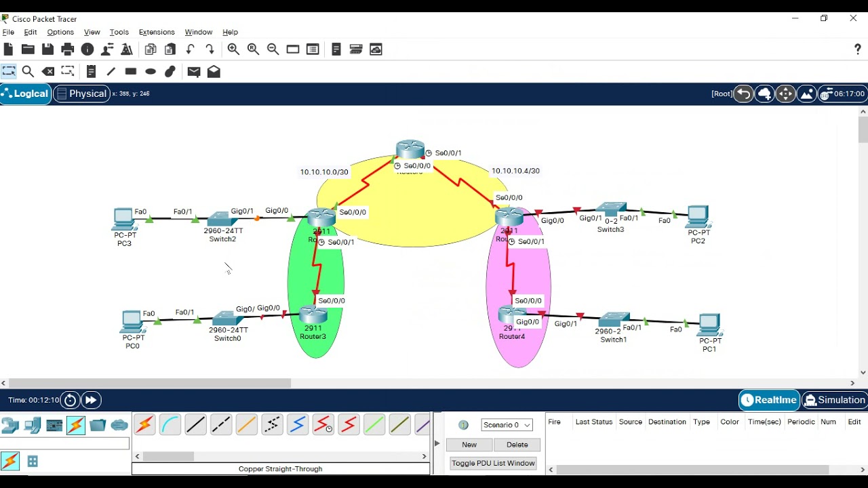Open the File menu
The width and height of the screenshot is (868, 488).
8,32
